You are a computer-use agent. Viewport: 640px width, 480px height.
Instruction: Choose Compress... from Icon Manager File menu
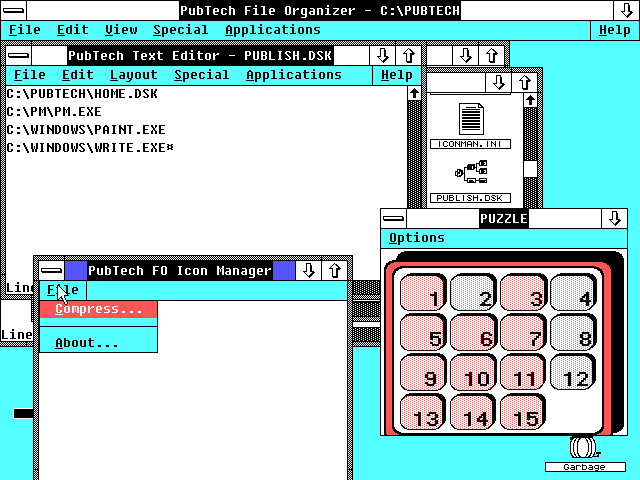(98, 309)
